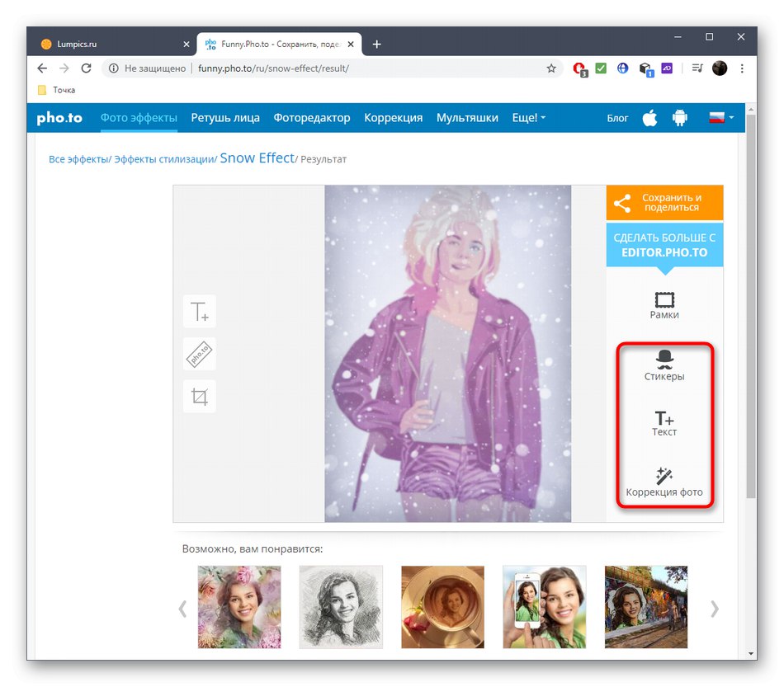This screenshot has height=687, width=784.
Task: Open the floral portrait effect thumbnail
Action: tap(239, 607)
